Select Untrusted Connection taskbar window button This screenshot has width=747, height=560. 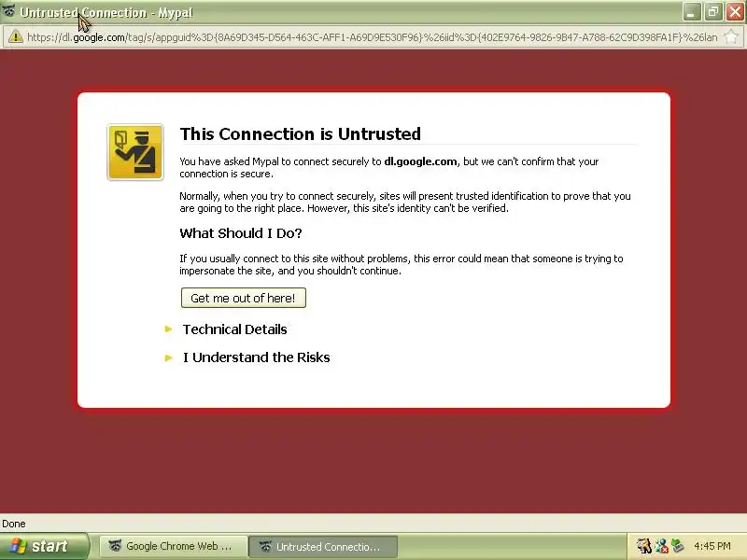coord(323,546)
